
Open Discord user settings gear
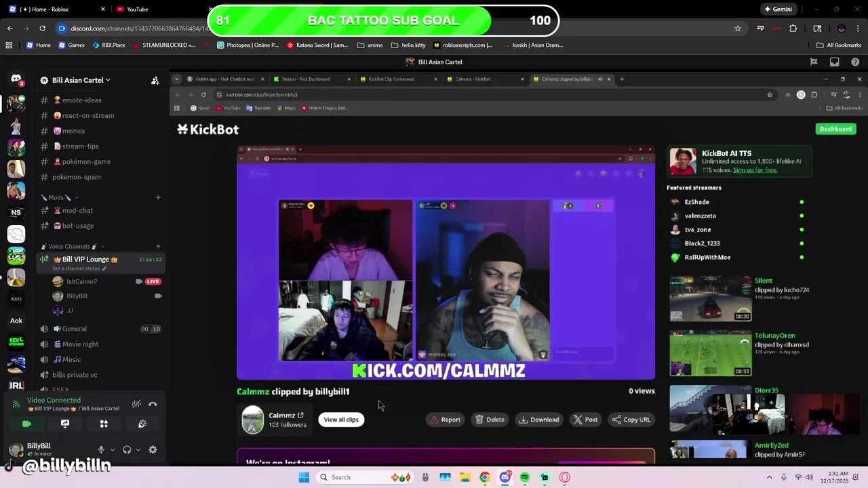coord(153,449)
